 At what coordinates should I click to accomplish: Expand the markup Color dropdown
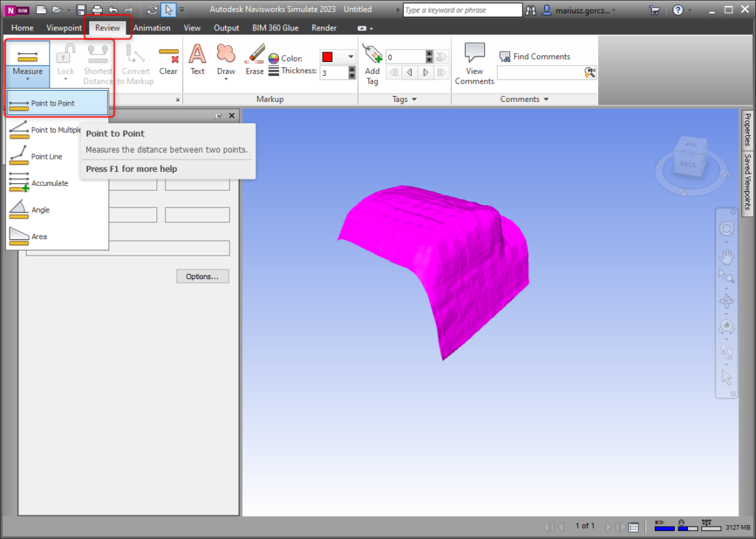click(351, 57)
